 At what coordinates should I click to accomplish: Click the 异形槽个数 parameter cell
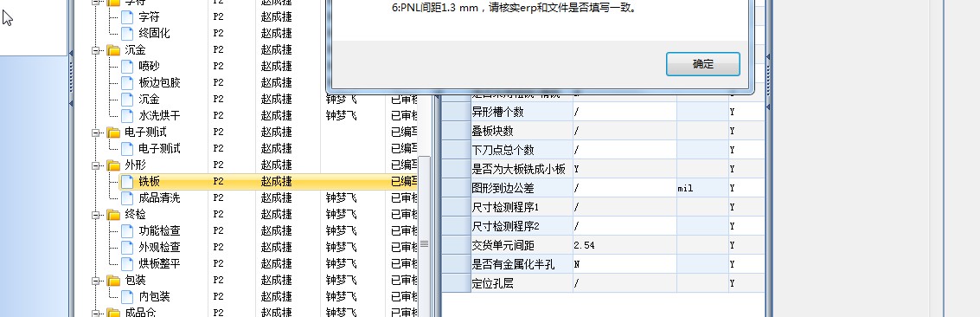coord(522,112)
